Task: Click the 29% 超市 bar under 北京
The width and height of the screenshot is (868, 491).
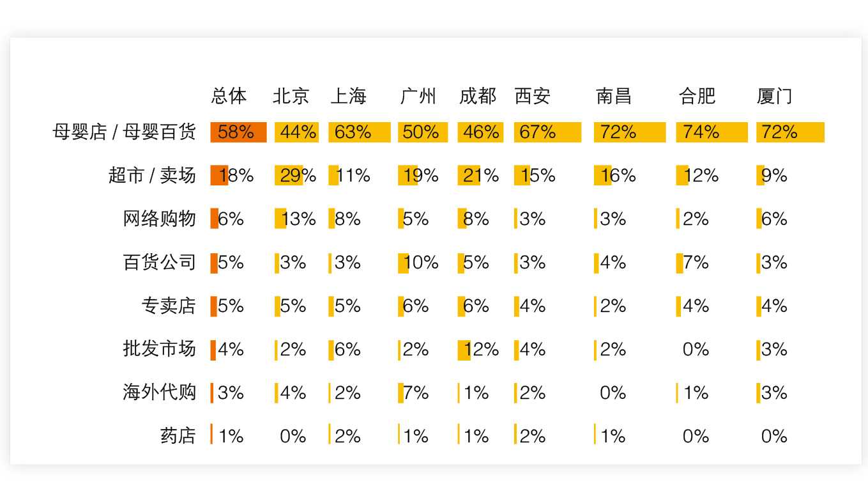Action: tap(288, 175)
